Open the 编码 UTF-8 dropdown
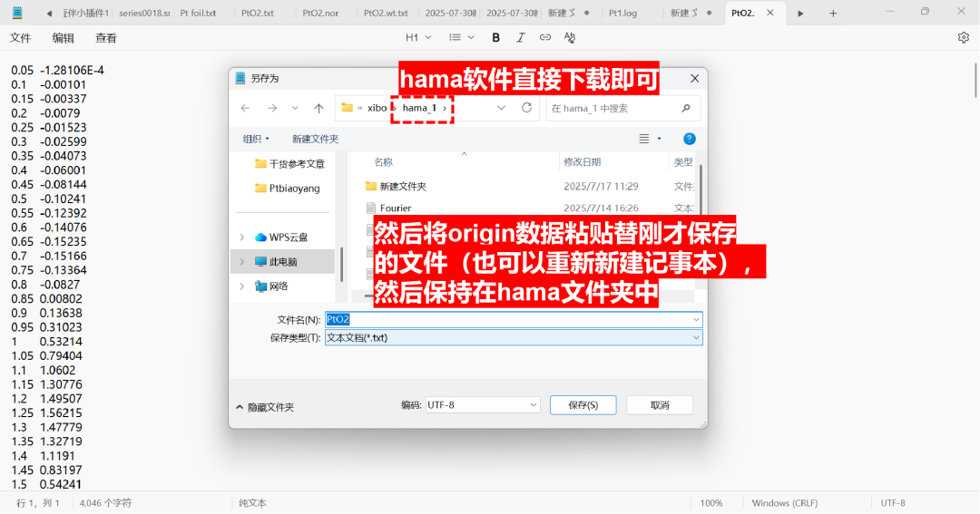The image size is (980, 514). point(483,404)
